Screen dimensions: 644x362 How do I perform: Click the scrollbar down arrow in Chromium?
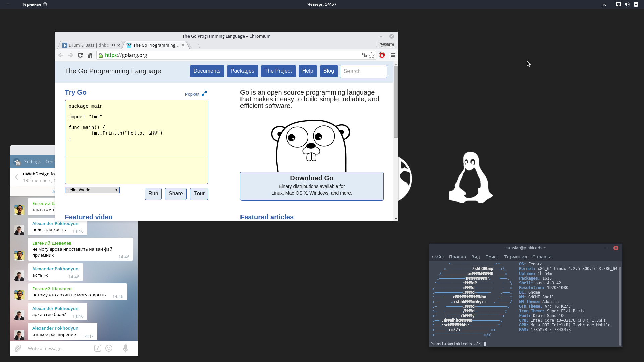coord(396,218)
